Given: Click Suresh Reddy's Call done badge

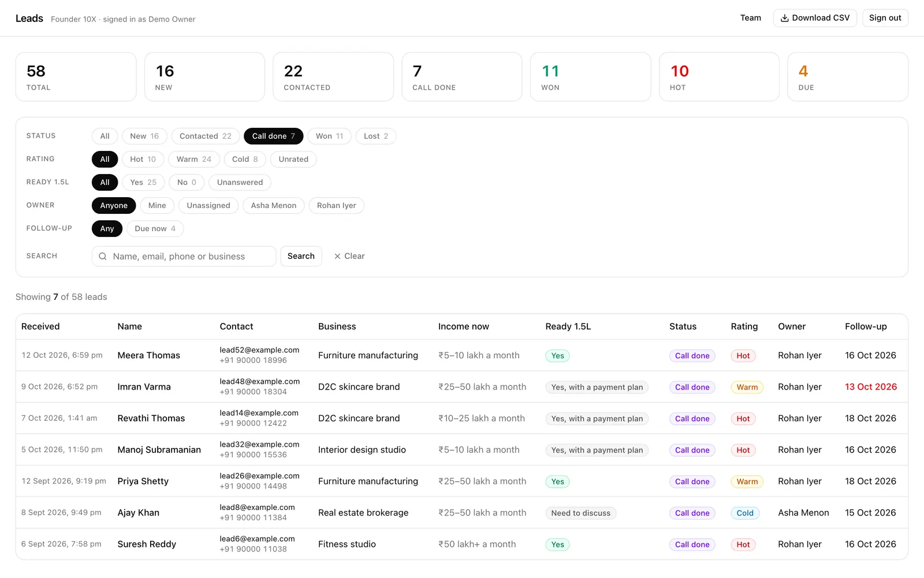Looking at the screenshot, I should click(692, 544).
